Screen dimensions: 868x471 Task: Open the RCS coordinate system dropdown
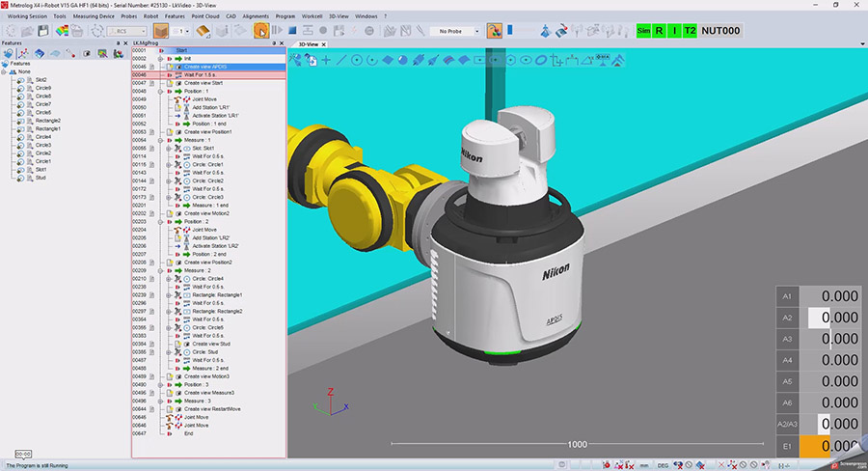pos(125,31)
